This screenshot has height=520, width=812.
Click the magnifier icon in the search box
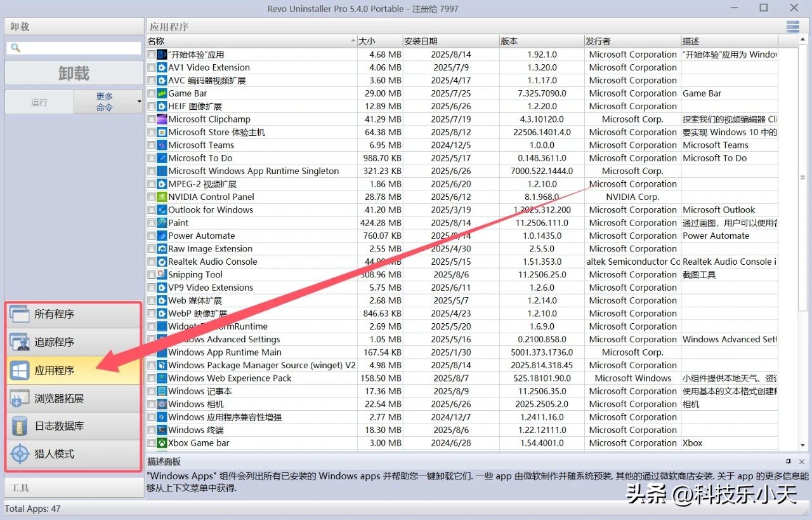tap(16, 47)
